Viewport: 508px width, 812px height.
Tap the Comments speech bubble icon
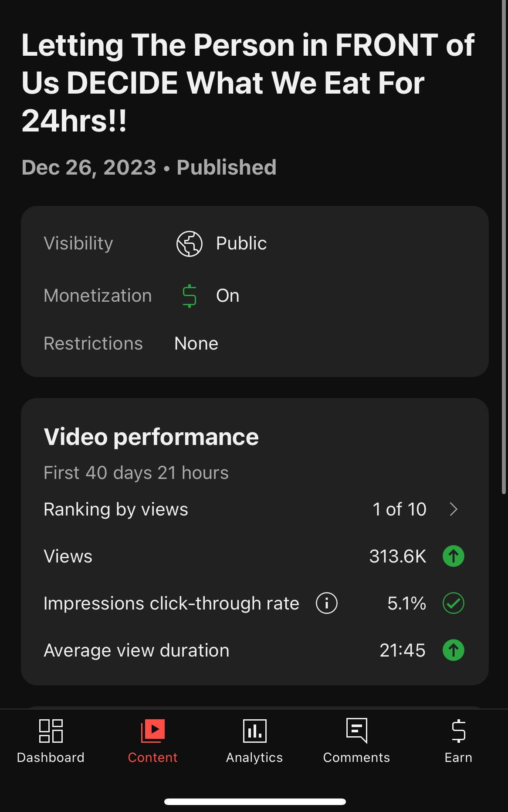click(x=356, y=730)
